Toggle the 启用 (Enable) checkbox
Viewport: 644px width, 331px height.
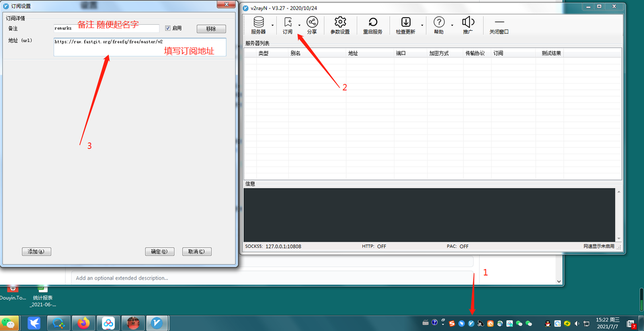[x=168, y=28]
